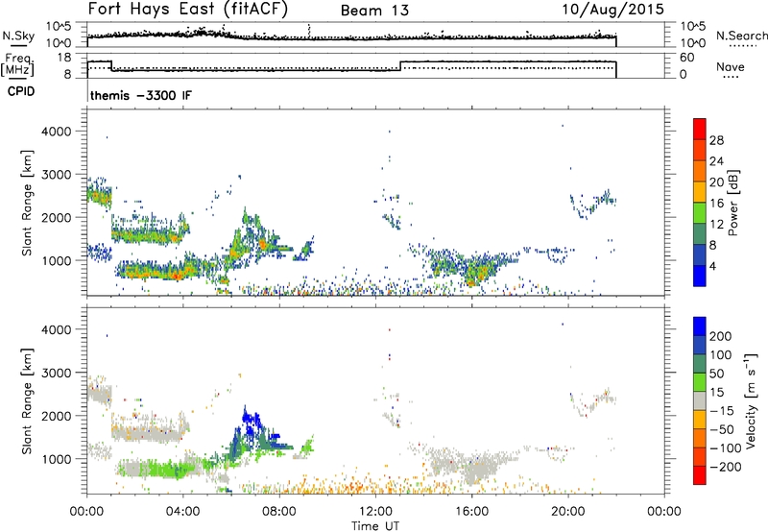
Task: Click the 'Nave' legend label
Action: tap(731, 66)
